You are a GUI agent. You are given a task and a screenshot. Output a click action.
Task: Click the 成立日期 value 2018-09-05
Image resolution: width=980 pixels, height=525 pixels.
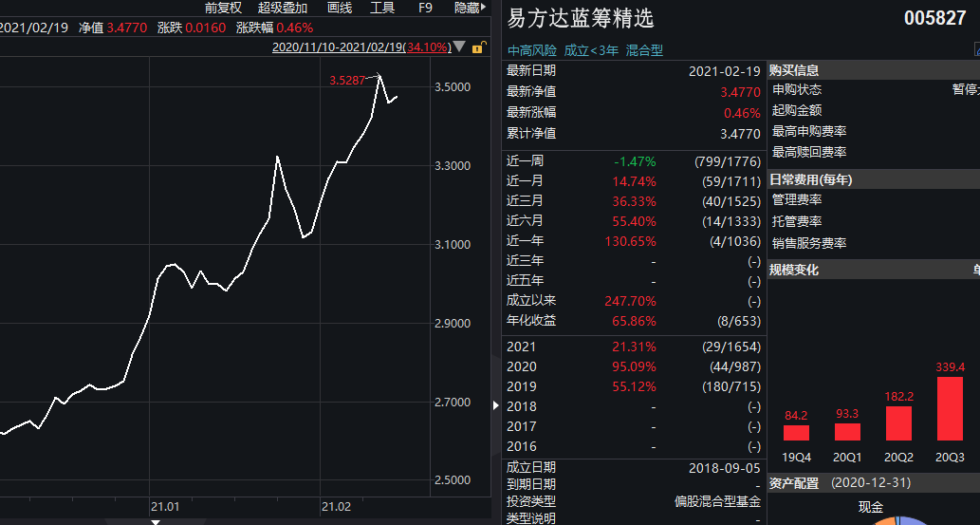pyautogui.click(x=725, y=468)
